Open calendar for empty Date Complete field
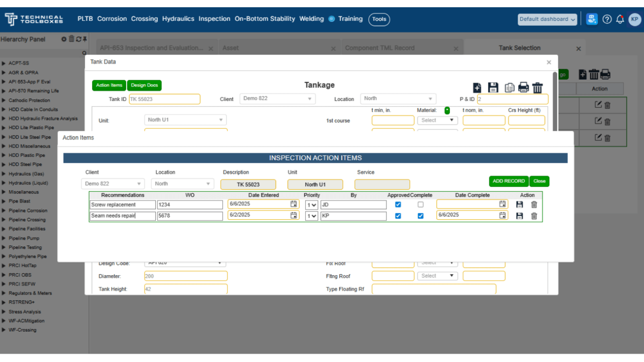 (x=502, y=204)
